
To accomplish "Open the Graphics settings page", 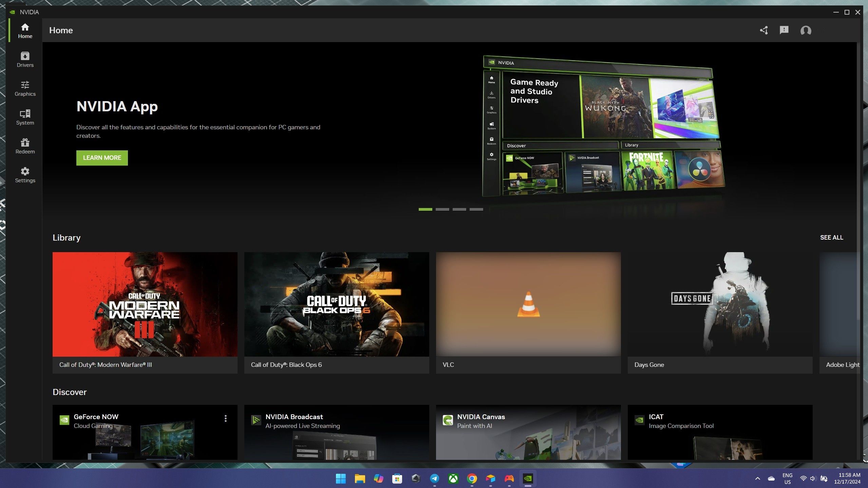I will [25, 88].
